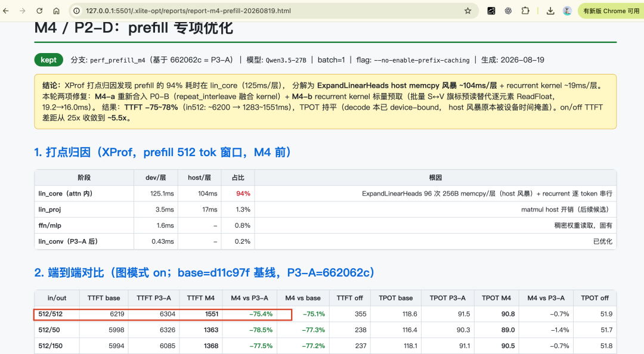
Task: Select the --no-enable-prefix-caching flag text
Action: [422, 60]
